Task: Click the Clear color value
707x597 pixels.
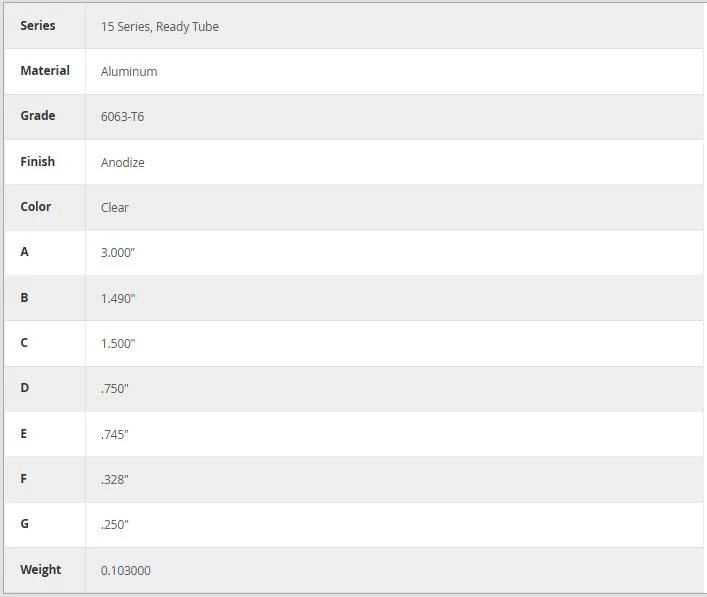Action: coord(115,207)
